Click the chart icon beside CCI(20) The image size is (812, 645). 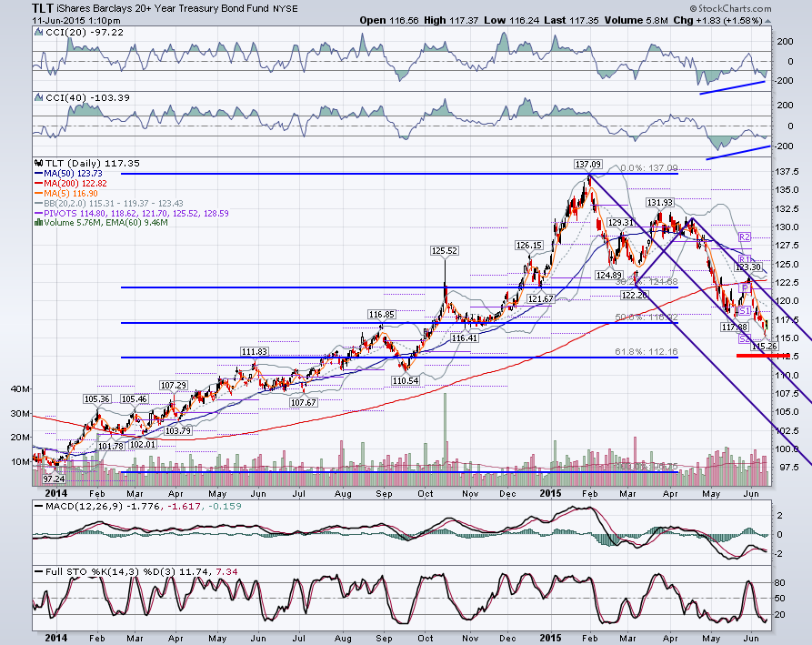point(39,32)
